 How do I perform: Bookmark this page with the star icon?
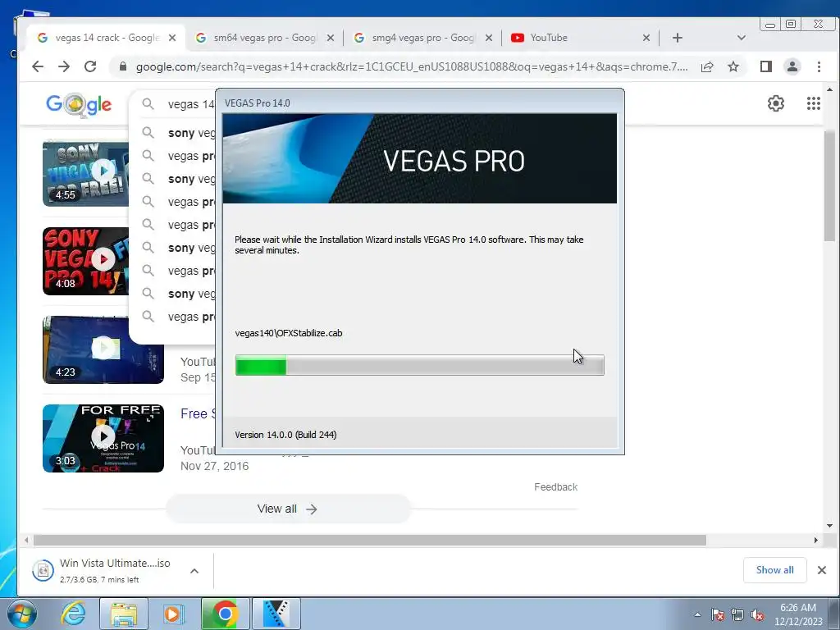(733, 66)
